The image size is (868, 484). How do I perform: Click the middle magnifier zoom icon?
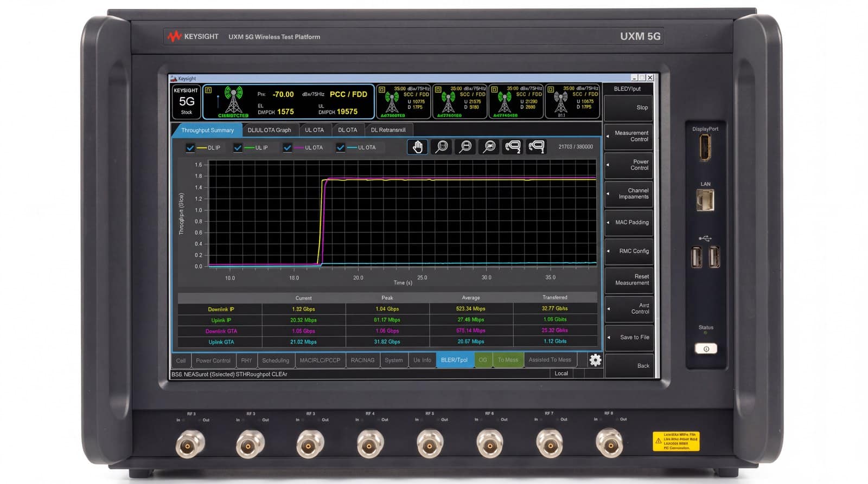pos(465,147)
